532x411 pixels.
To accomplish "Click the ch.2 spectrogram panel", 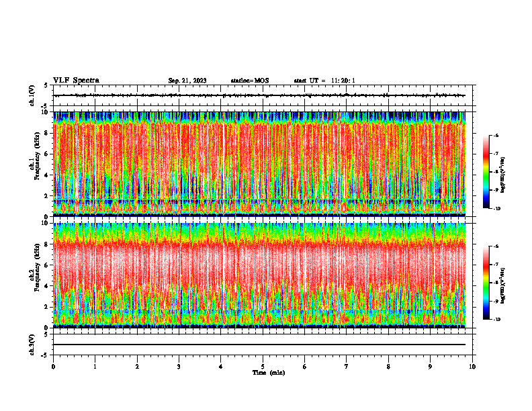I will [x=259, y=275].
